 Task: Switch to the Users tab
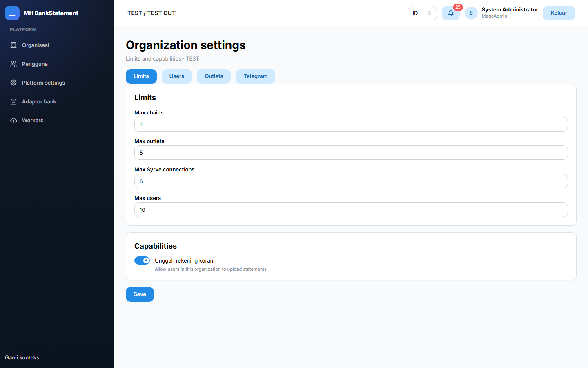(x=177, y=76)
